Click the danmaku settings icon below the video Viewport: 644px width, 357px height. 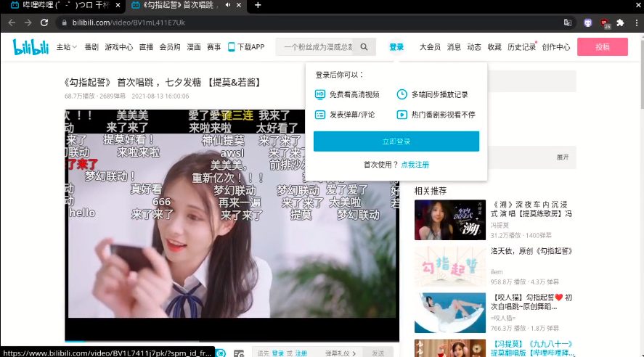(x=239, y=353)
